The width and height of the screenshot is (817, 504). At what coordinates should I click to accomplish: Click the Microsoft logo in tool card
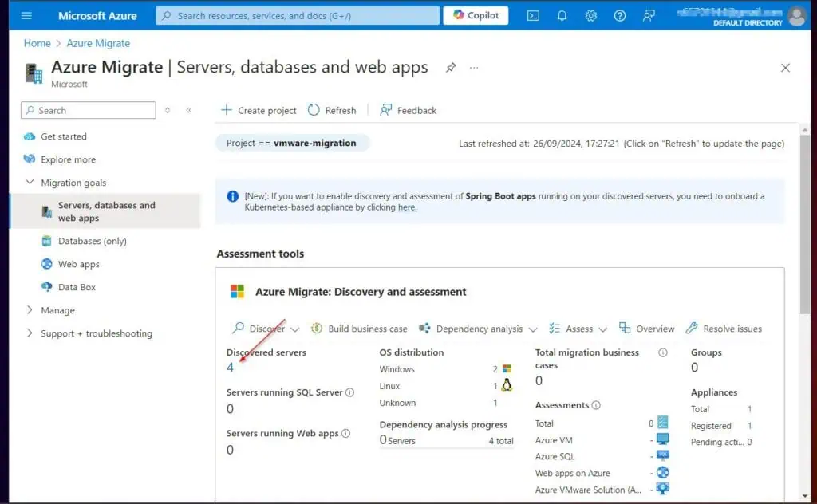(237, 292)
